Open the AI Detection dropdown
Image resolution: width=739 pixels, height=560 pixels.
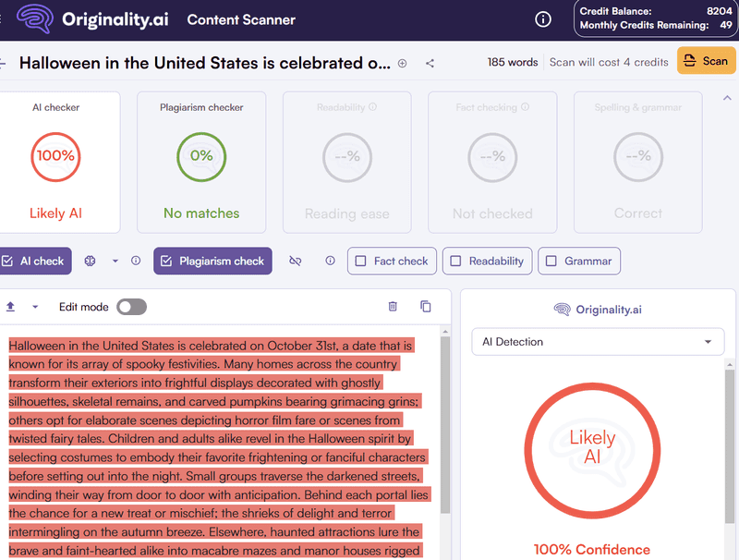coord(598,342)
